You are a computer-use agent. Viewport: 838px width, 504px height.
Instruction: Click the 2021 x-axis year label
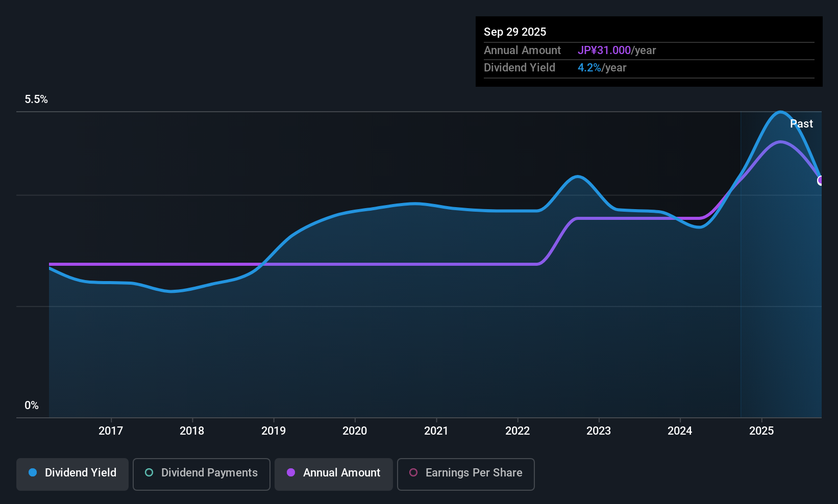coord(436,431)
